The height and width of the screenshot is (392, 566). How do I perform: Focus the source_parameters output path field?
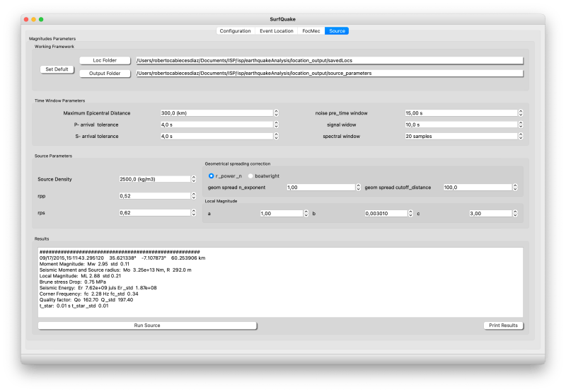(x=329, y=74)
